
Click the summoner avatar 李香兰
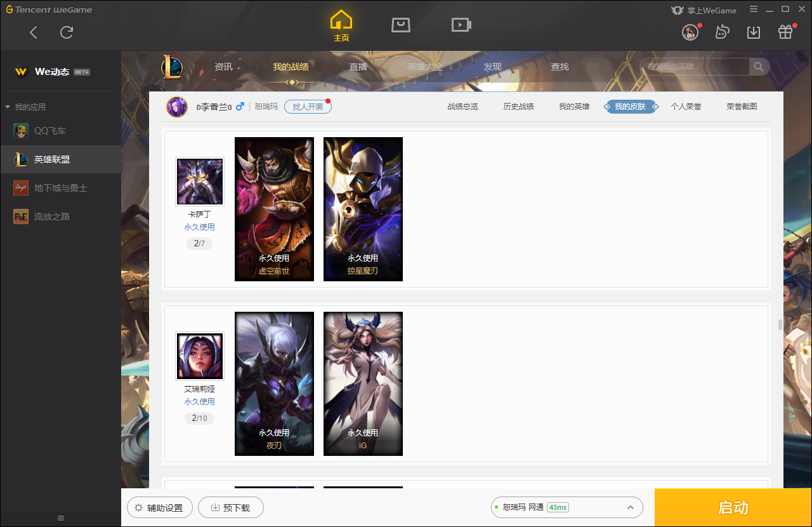tap(177, 107)
